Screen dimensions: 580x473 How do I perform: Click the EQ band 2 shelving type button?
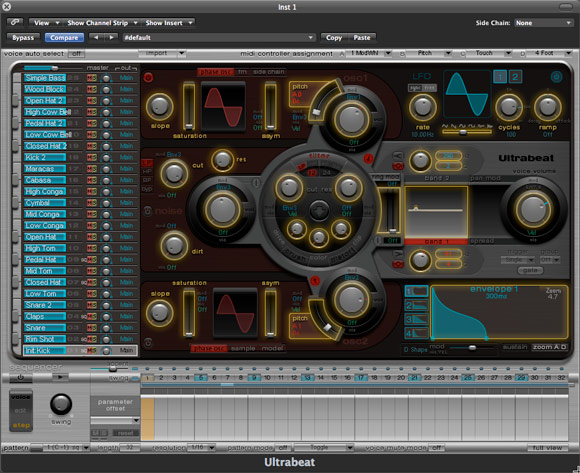pos(398,155)
